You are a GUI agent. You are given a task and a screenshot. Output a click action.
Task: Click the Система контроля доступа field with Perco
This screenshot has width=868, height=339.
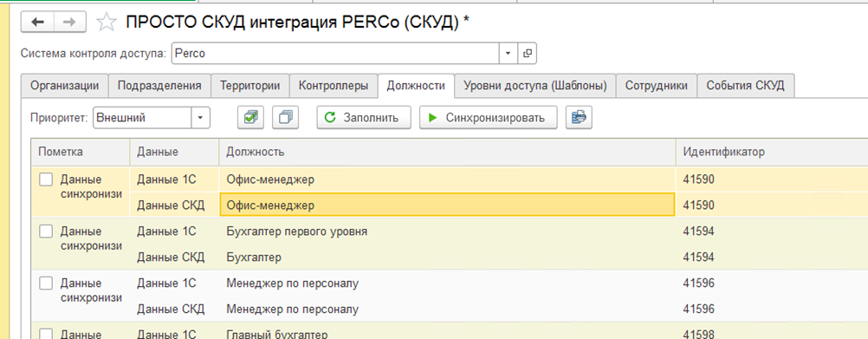tap(335, 53)
